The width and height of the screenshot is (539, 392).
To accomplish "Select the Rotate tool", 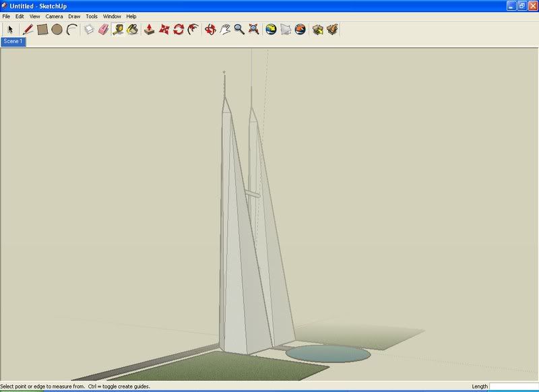I will tap(179, 30).
